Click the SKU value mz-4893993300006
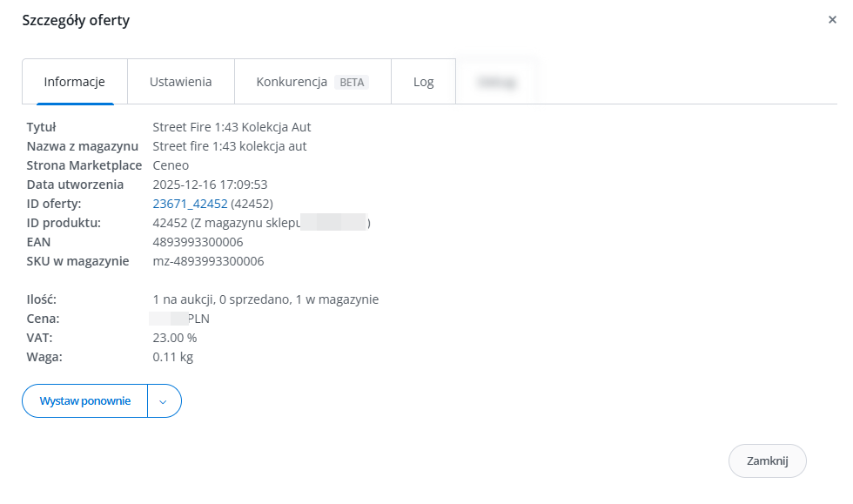This screenshot has width=853, height=504. [x=208, y=261]
